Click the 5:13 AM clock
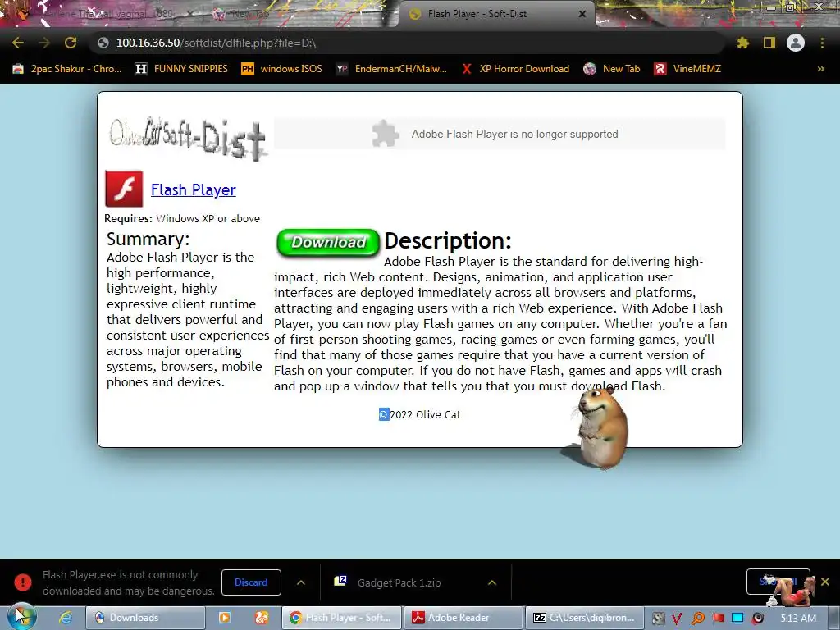 pyautogui.click(x=798, y=619)
